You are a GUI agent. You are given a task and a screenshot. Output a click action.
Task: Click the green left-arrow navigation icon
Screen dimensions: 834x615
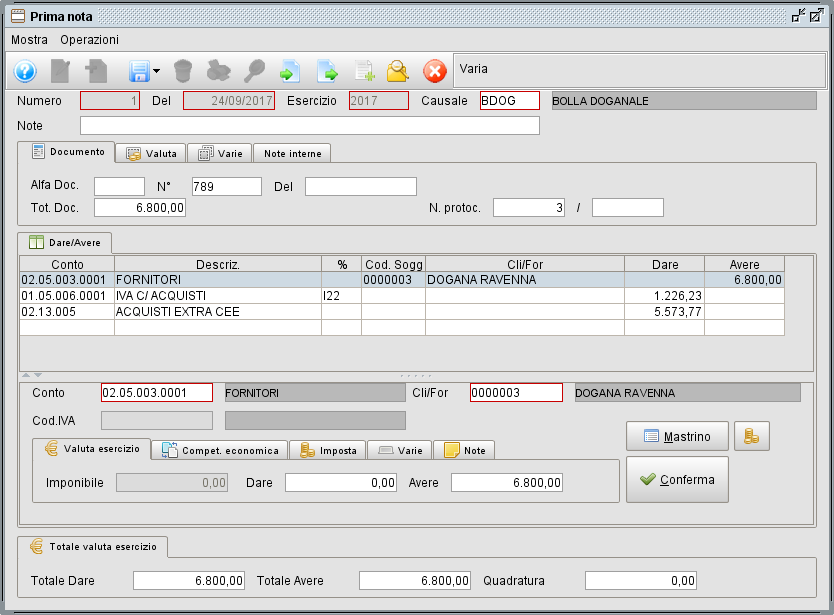coord(290,71)
